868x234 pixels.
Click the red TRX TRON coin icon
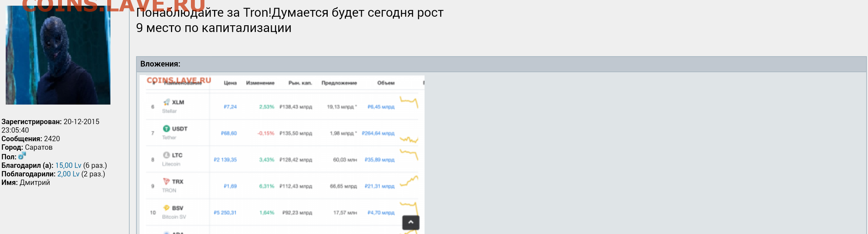pyautogui.click(x=166, y=181)
